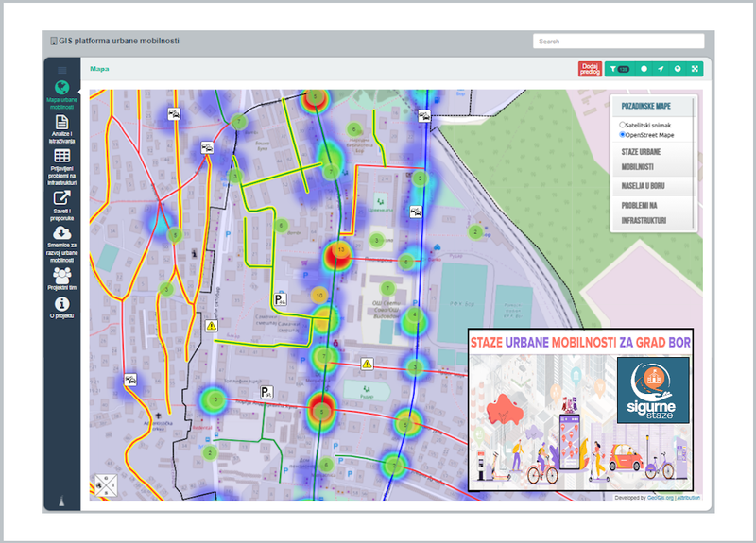Viewport: 756px width, 543px height.
Task: Open the filter button with count badge
Action: 620,69
